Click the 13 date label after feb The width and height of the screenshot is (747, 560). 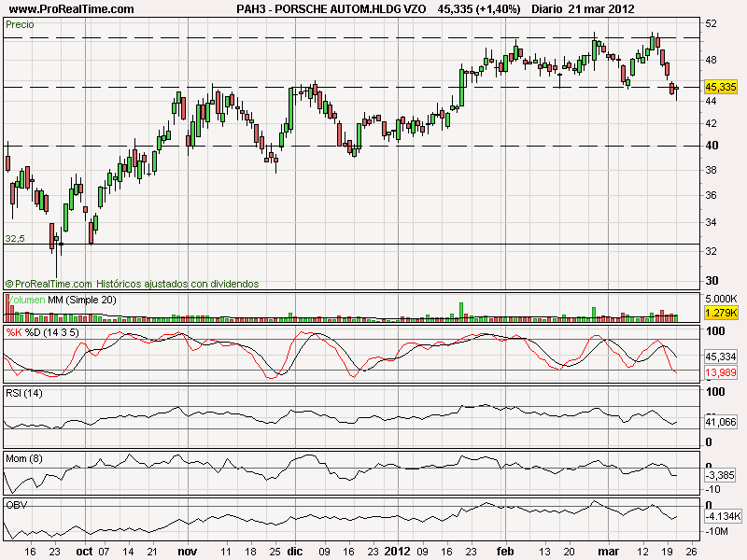click(x=544, y=552)
